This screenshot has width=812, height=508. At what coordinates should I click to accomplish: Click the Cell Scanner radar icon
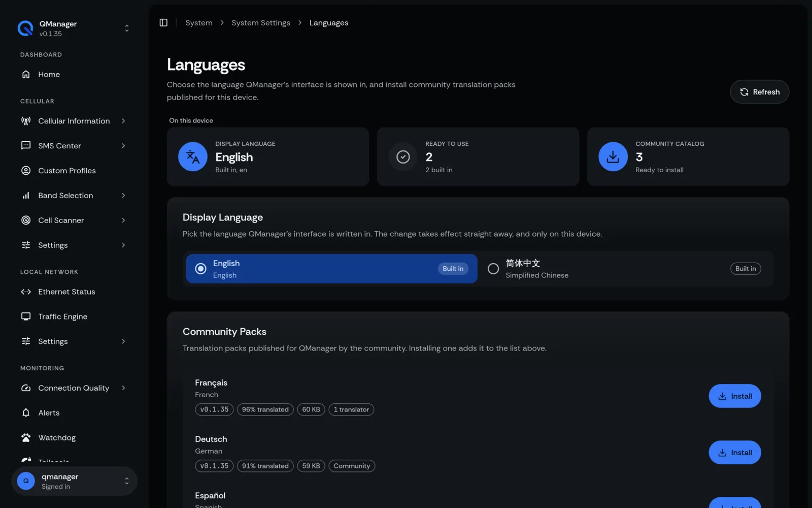click(26, 220)
